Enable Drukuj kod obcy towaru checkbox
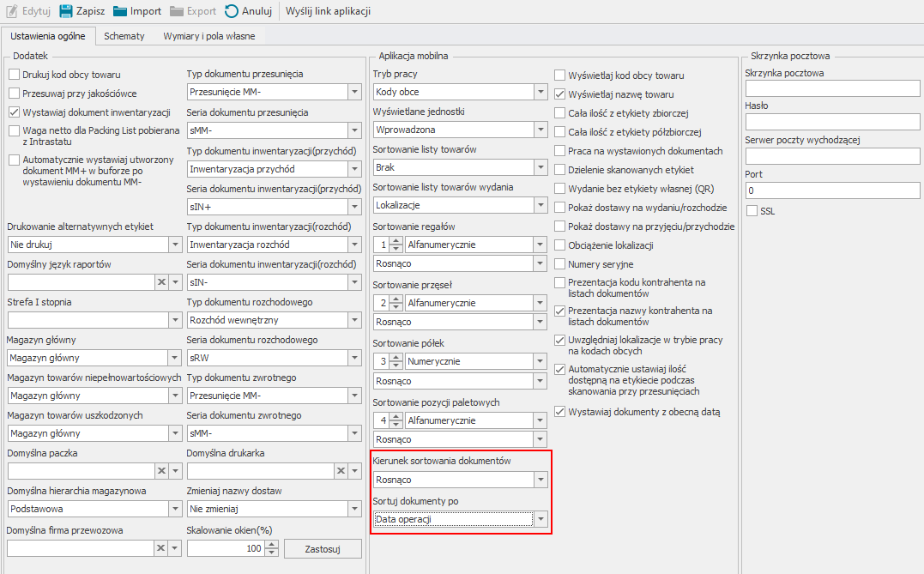Screen dimensions: 924x574 point(14,75)
